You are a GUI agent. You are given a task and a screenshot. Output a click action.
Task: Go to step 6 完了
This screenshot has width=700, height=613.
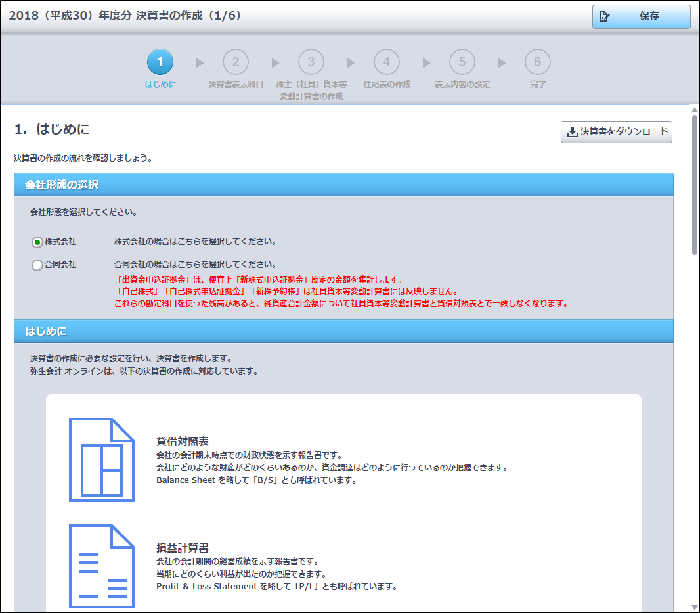click(x=538, y=62)
